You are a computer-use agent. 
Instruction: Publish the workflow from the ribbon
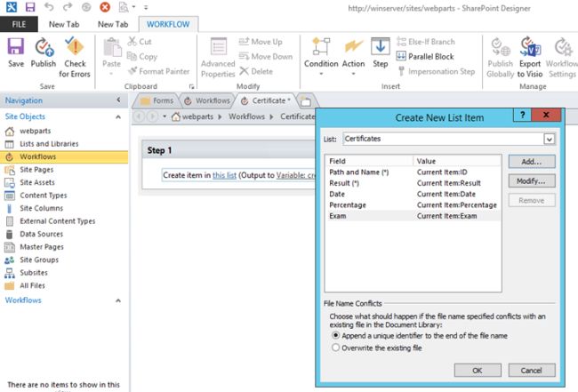[44, 52]
